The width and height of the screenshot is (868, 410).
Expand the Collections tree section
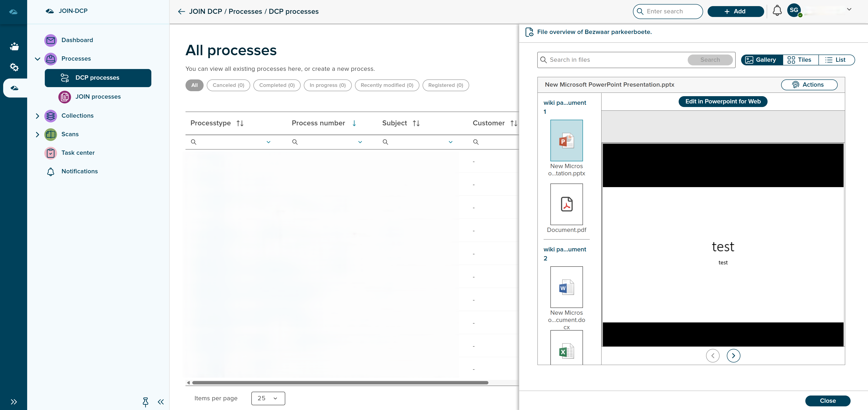coord(37,116)
